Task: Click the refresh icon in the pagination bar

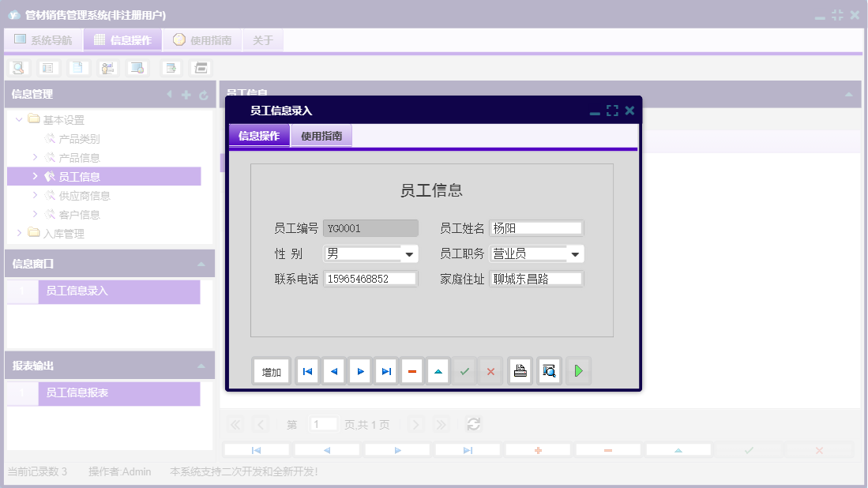Action: 473,424
